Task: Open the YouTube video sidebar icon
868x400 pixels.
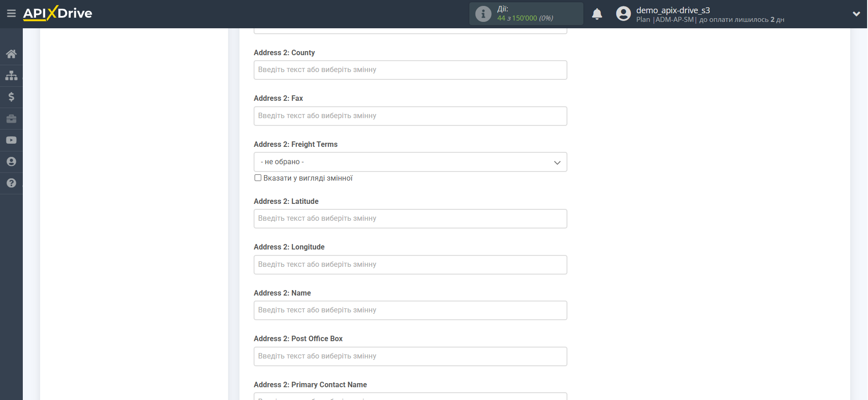Action: coord(11,140)
